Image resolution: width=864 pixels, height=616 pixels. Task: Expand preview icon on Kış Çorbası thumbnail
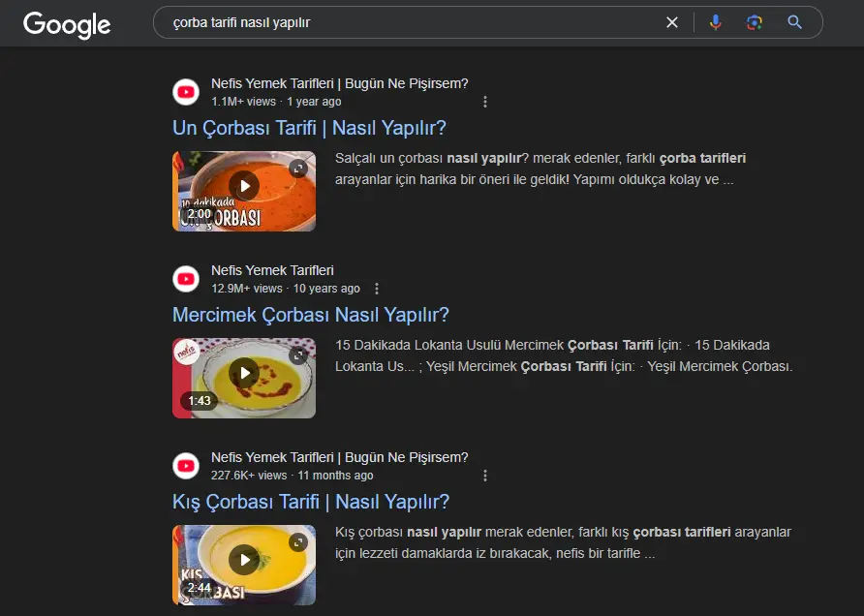298,542
